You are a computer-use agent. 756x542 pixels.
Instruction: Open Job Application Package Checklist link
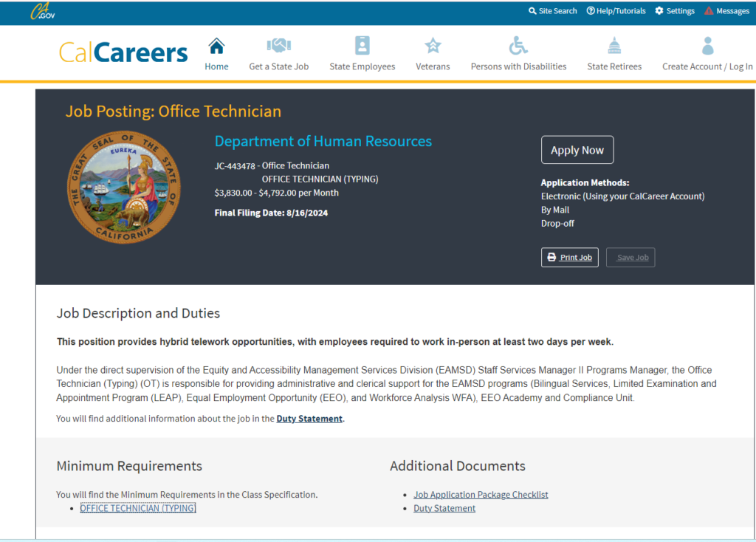pos(481,495)
